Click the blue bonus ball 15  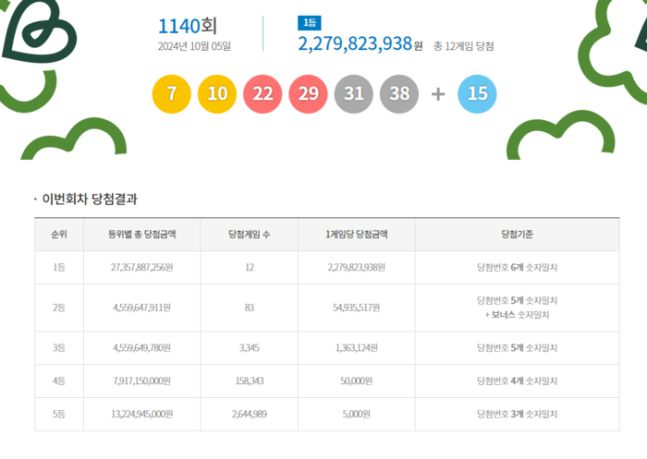477,94
